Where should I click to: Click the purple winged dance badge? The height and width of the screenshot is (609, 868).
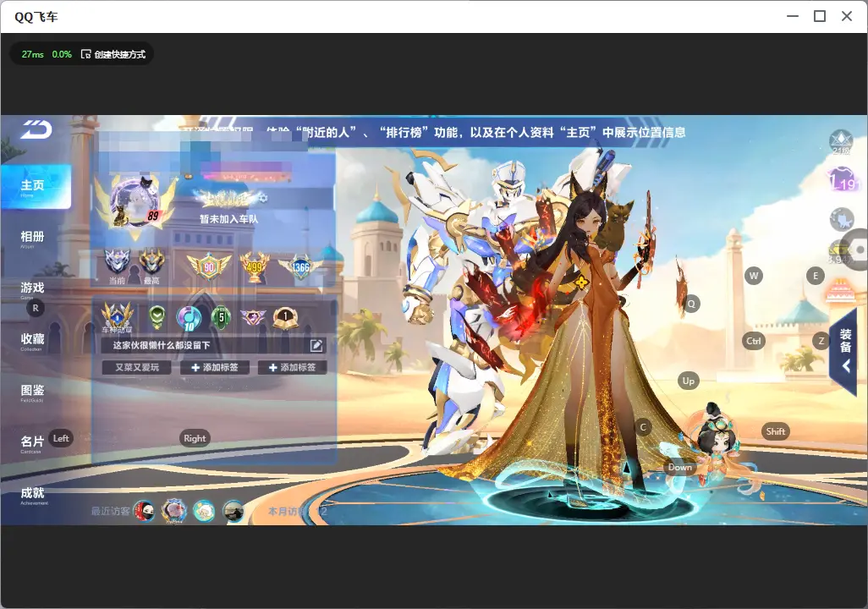253,318
